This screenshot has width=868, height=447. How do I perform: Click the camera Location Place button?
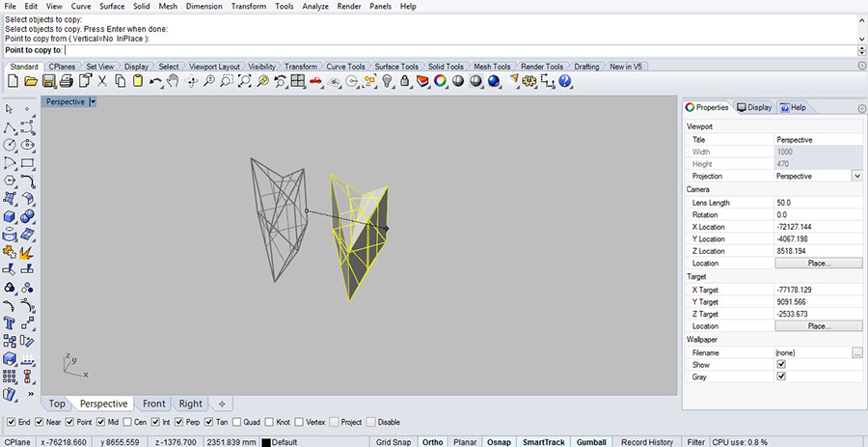pyautogui.click(x=817, y=264)
